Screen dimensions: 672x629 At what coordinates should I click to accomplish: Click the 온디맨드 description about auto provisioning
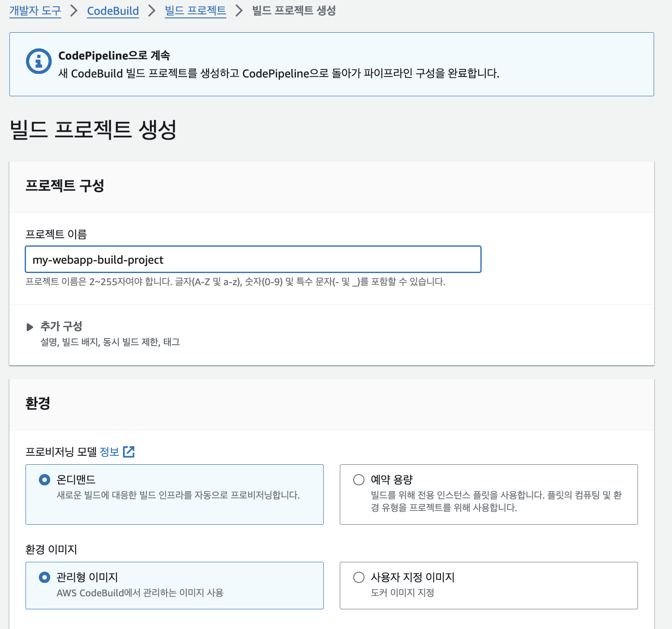178,495
